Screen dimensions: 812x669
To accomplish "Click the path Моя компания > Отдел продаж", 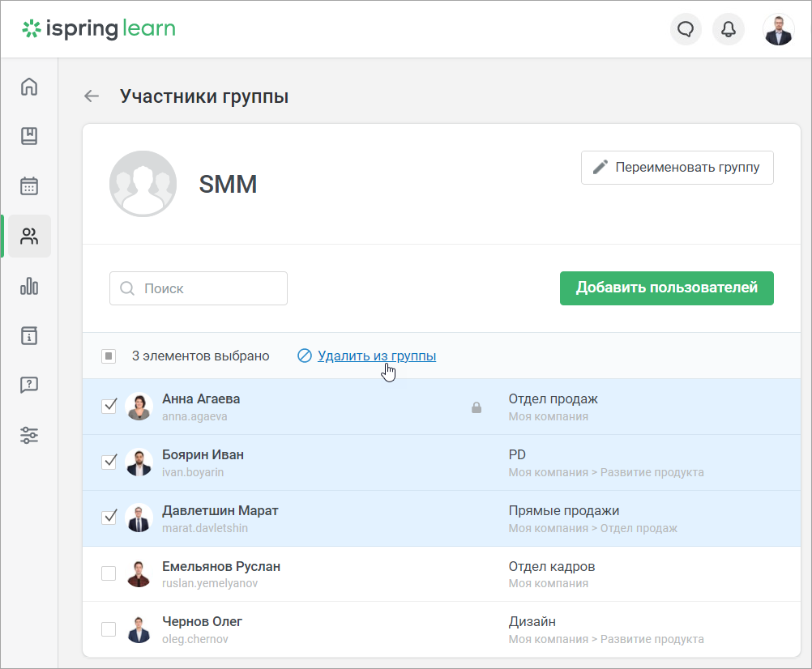I will point(593,528).
